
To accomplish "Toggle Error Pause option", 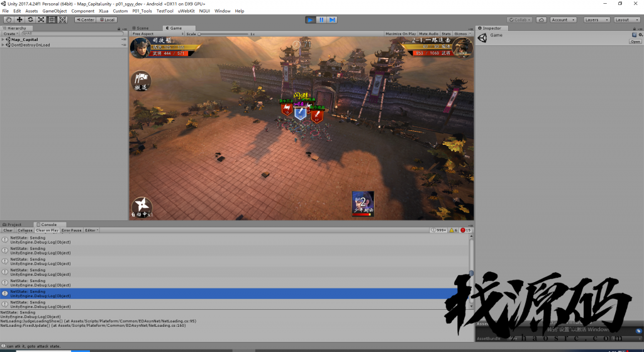I will [x=72, y=230].
